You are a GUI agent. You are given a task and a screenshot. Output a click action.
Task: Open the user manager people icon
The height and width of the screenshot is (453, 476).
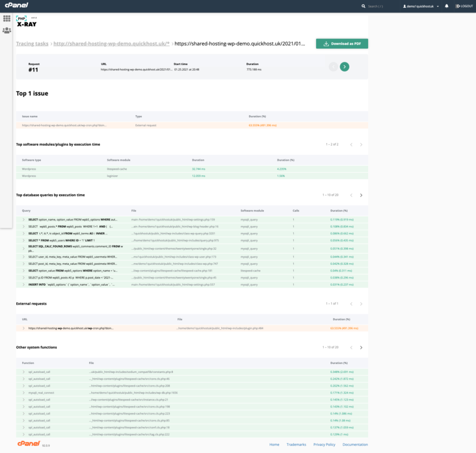(7, 30)
